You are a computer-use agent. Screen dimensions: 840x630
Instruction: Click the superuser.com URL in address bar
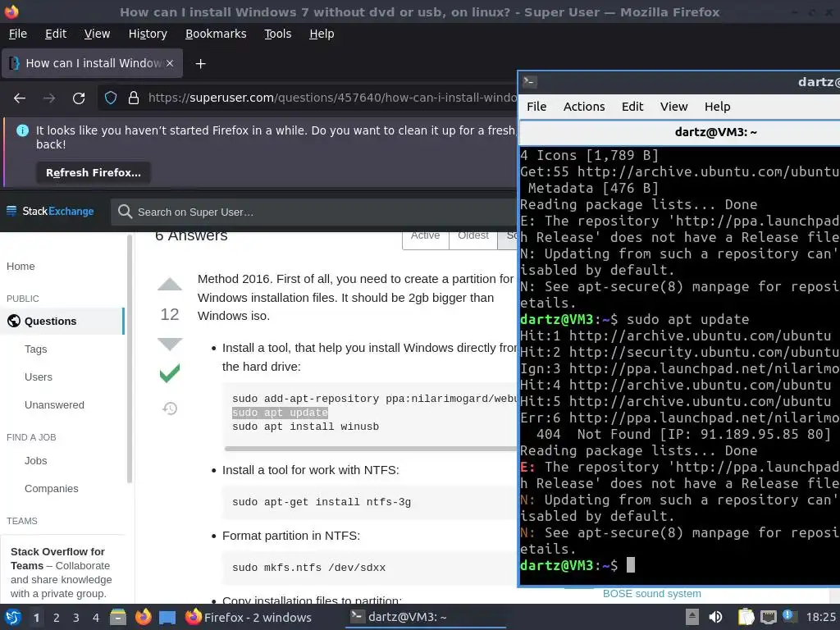tap(332, 98)
